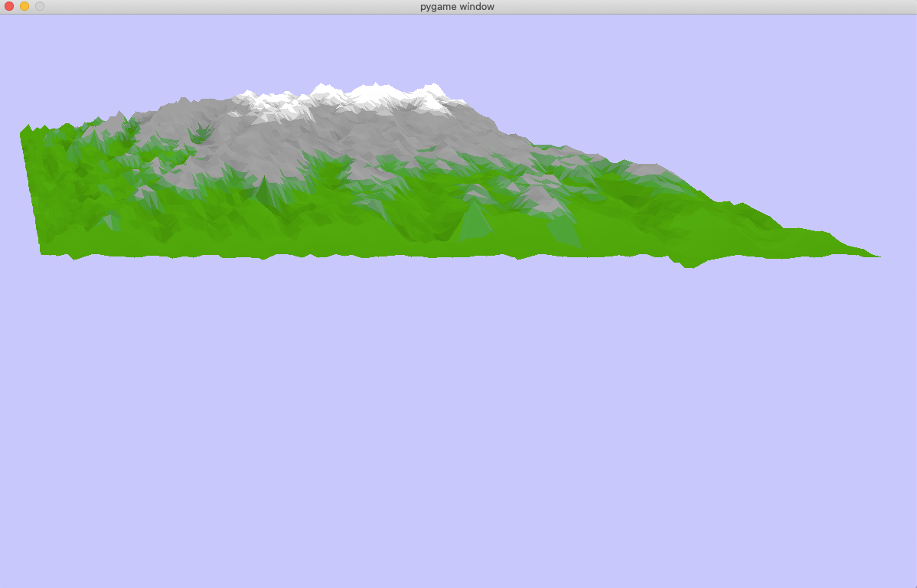
Task: Click the "pygame window" title text
Action: click(x=457, y=6)
